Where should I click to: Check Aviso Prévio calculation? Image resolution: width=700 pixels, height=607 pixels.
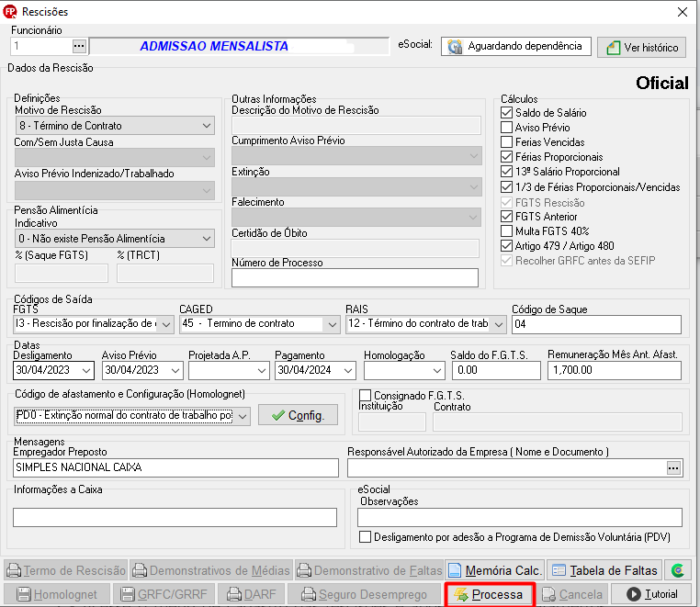pyautogui.click(x=506, y=128)
